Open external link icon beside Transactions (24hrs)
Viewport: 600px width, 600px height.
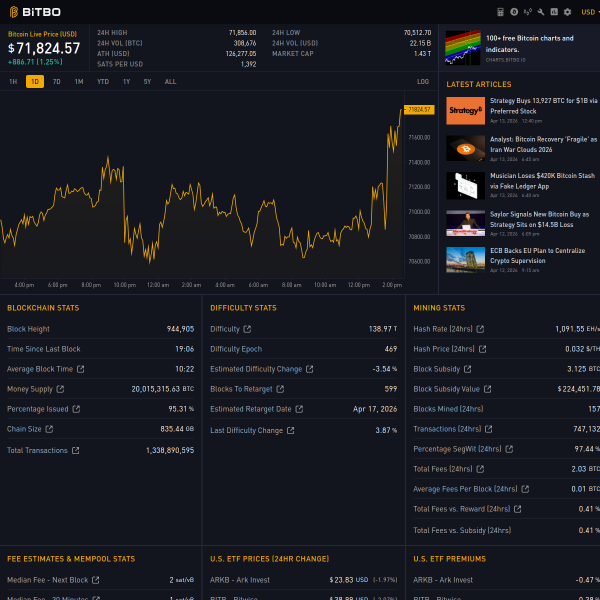(489, 429)
